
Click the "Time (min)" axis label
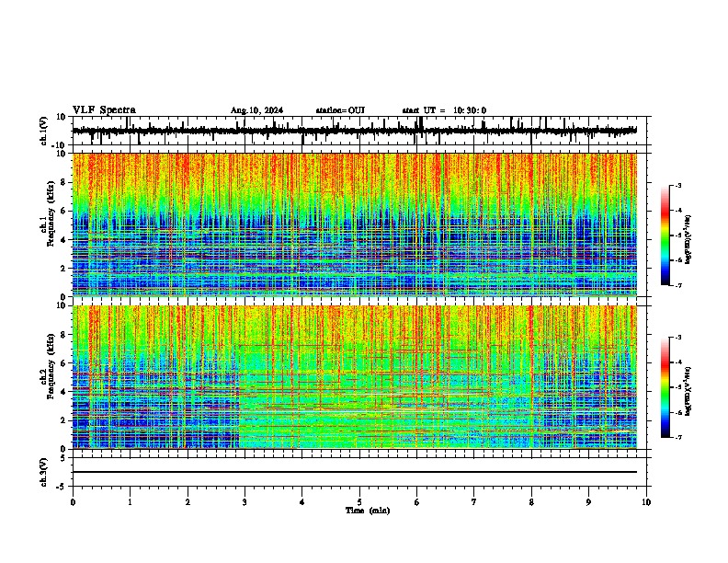[x=368, y=511]
